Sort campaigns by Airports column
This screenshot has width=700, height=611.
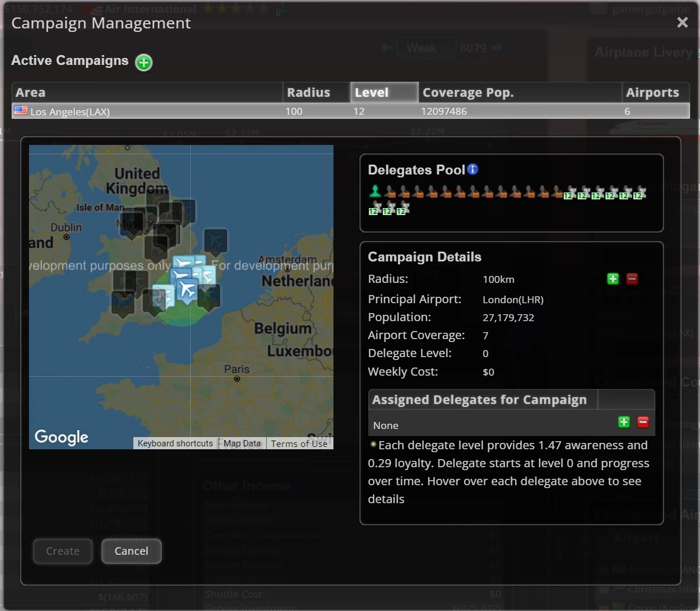(656, 92)
